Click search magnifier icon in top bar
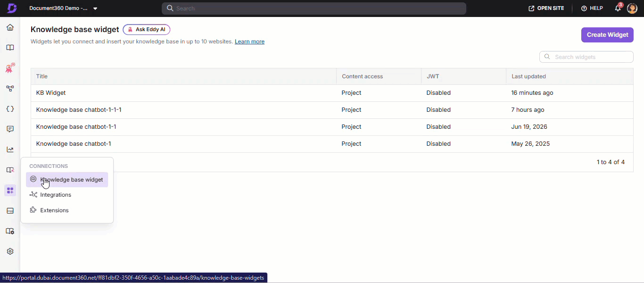This screenshot has width=644, height=283. coord(171,8)
